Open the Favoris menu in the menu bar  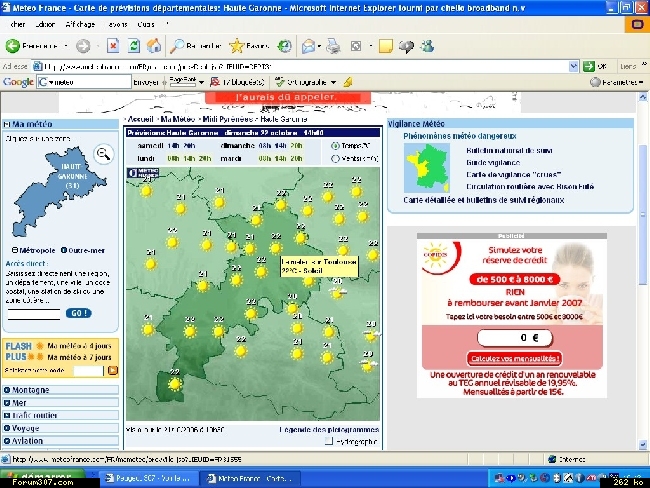pos(117,24)
